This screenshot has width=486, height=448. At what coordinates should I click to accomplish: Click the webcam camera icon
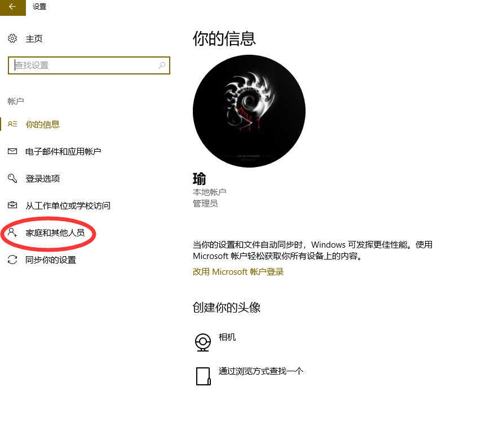click(x=203, y=342)
